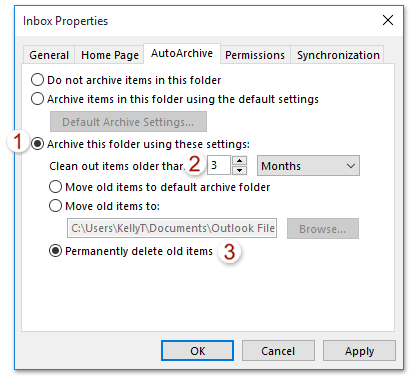The width and height of the screenshot is (412, 382).
Task: Open the Permissions tab
Action: coord(255,55)
